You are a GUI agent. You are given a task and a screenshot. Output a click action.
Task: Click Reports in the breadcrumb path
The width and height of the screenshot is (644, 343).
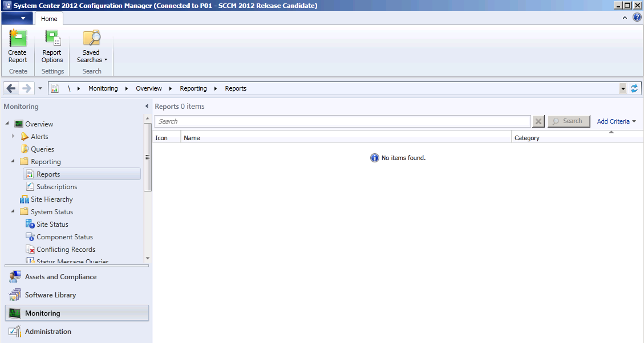(236, 88)
